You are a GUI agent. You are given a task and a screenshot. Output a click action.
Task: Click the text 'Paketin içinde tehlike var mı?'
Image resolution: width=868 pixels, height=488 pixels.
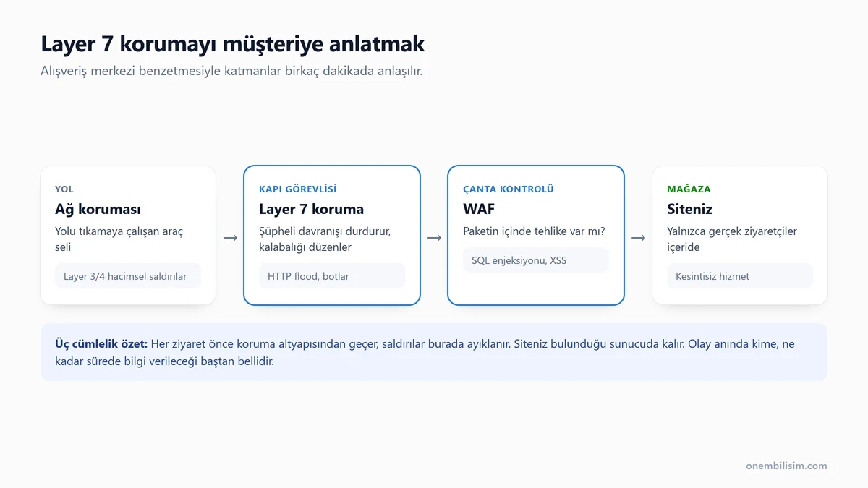[534, 232]
